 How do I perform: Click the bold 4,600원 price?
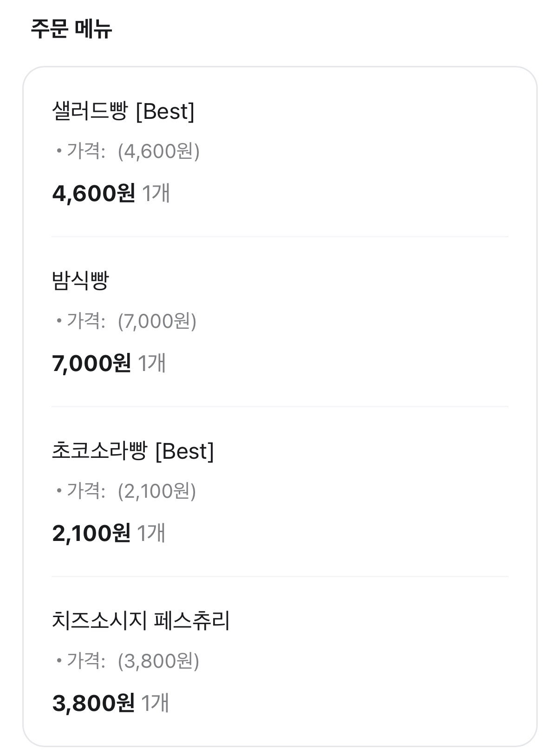pos(94,193)
